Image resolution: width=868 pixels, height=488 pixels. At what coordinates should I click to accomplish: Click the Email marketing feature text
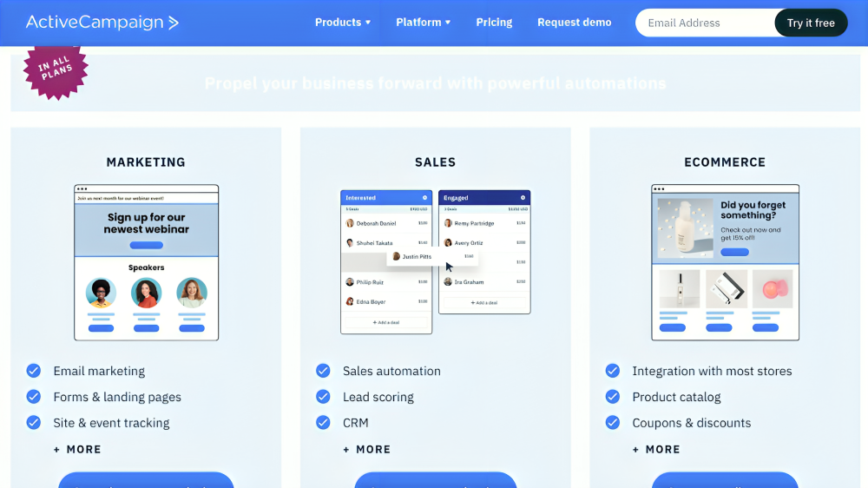(99, 371)
